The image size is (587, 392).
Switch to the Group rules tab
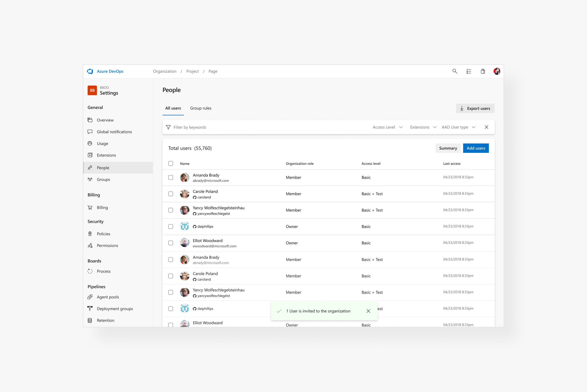pyautogui.click(x=201, y=108)
